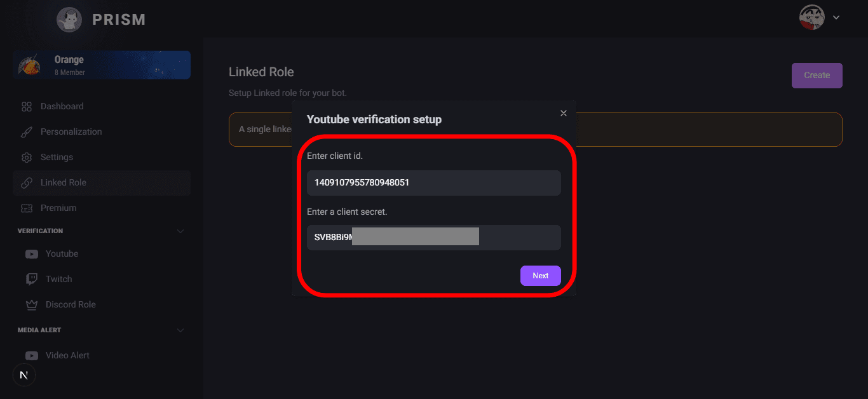
Task: Click the Discord Role crown icon
Action: click(x=32, y=304)
